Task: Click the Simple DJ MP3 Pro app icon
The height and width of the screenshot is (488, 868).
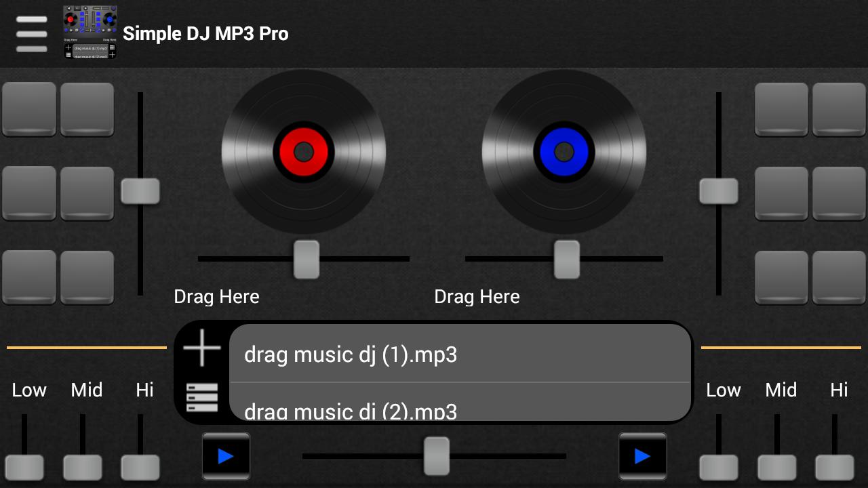Action: click(90, 33)
